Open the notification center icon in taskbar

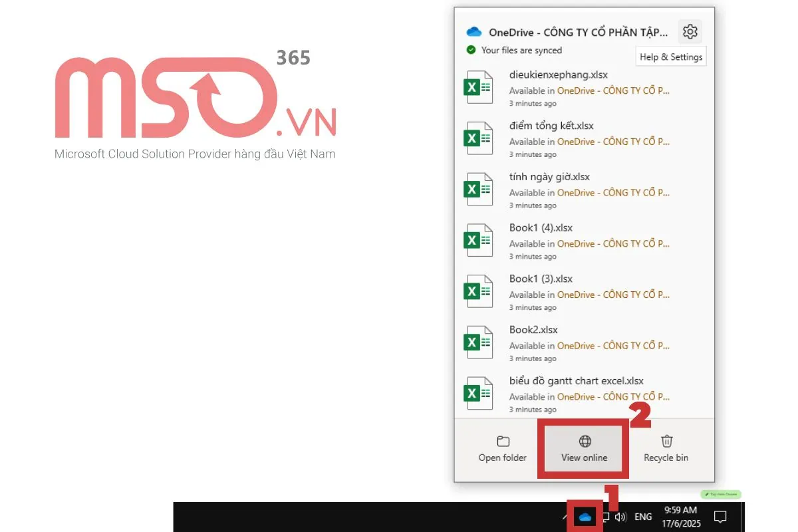tap(720, 517)
